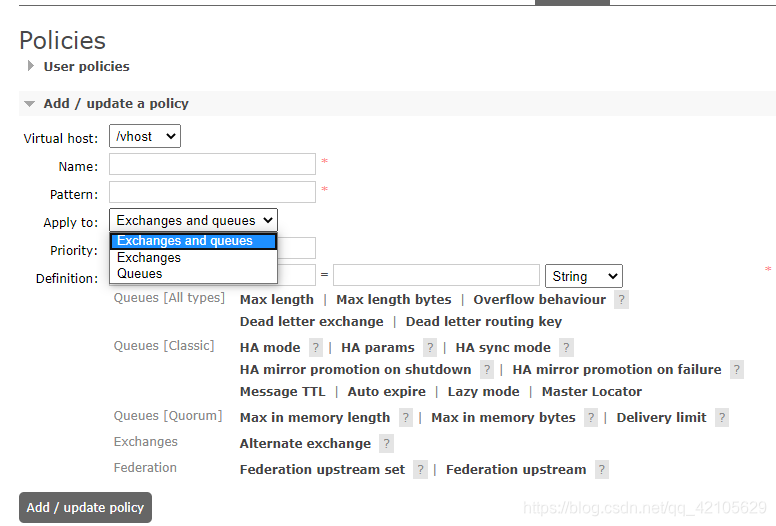
Task: Open help icon for Federation upstream set
Action: pos(421,470)
